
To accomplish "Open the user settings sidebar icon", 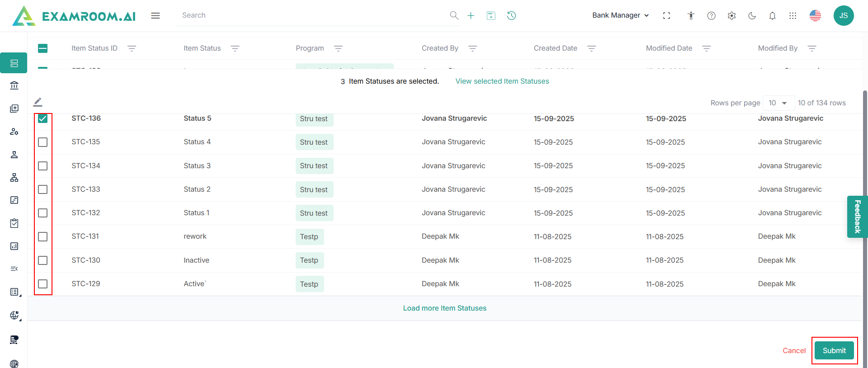I will (x=14, y=132).
